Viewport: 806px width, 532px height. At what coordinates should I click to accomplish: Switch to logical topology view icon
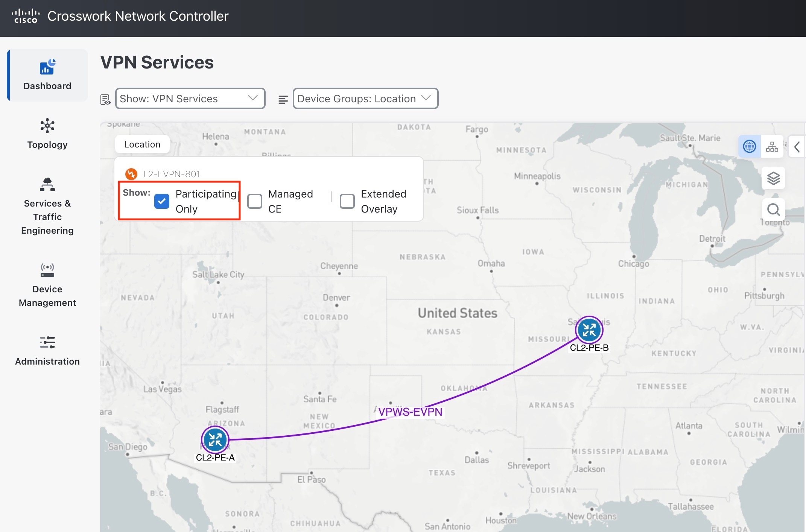pyautogui.click(x=772, y=146)
